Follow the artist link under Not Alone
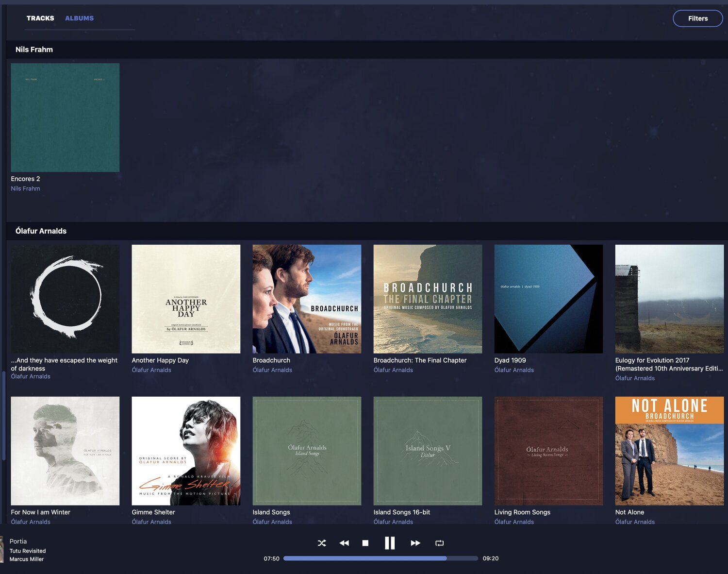Viewport: 728px width, 574px height. pyautogui.click(x=635, y=522)
